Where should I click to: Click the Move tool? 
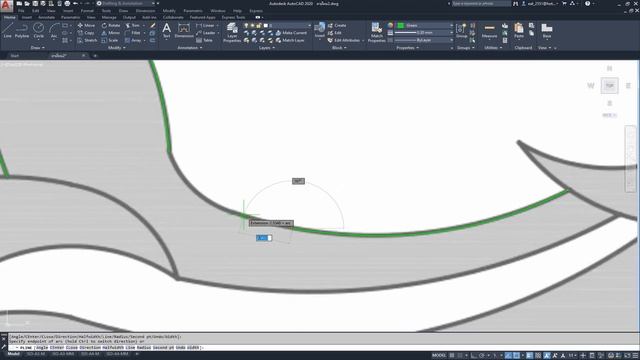pyautogui.click(x=86, y=25)
